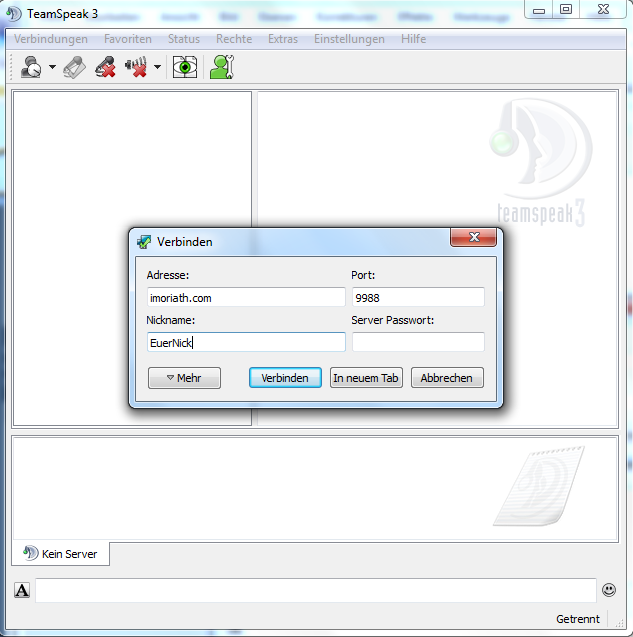Screen dimensions: 633x637
Task: Expand the speaker mute dropdown arrow
Action: (157, 69)
